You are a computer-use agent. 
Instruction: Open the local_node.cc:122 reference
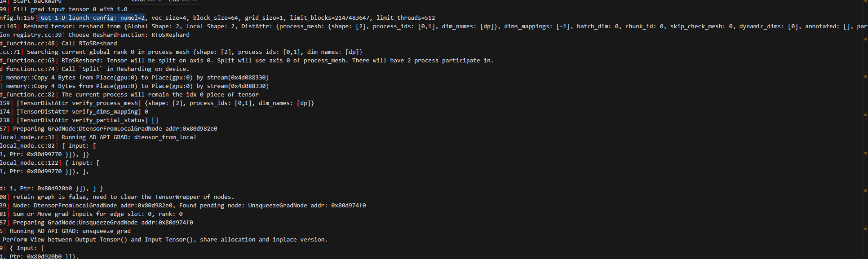point(29,163)
